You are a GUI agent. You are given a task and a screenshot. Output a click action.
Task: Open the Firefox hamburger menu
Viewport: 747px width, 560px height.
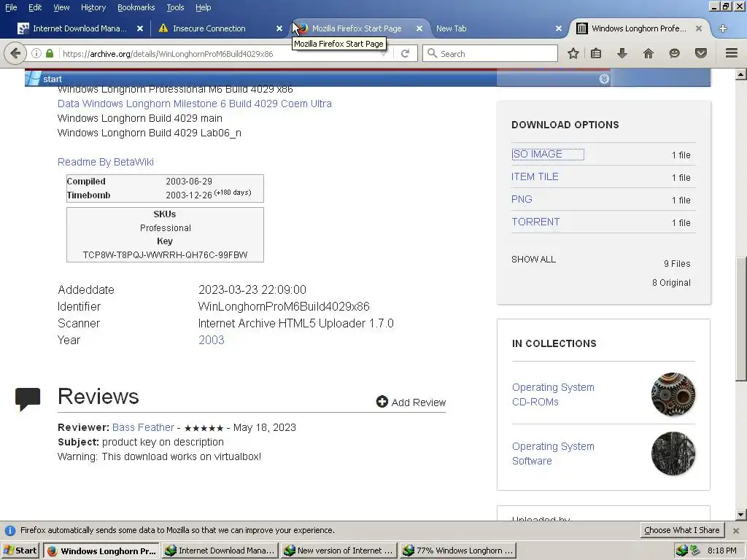732,53
